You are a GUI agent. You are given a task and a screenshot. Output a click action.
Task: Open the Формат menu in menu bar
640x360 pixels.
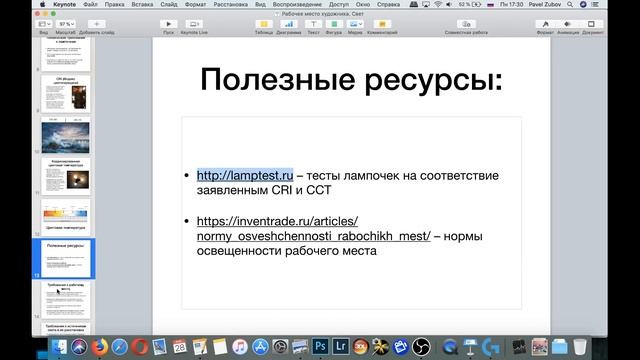[195, 4]
